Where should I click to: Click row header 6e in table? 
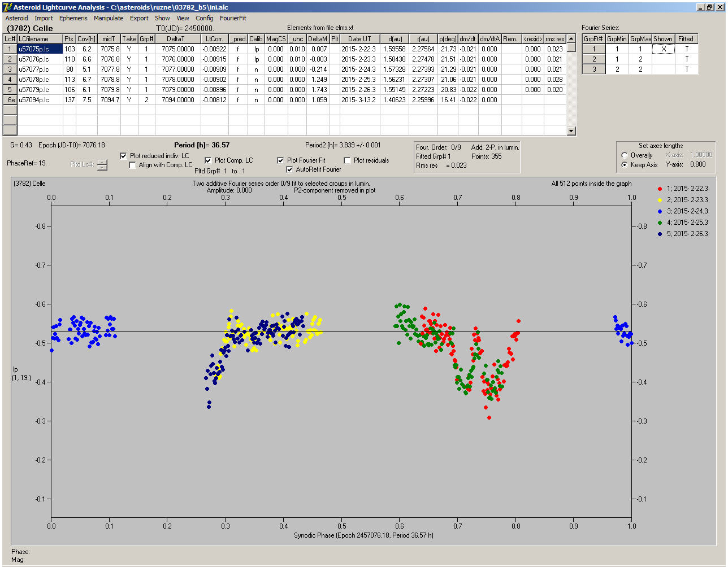(10, 100)
